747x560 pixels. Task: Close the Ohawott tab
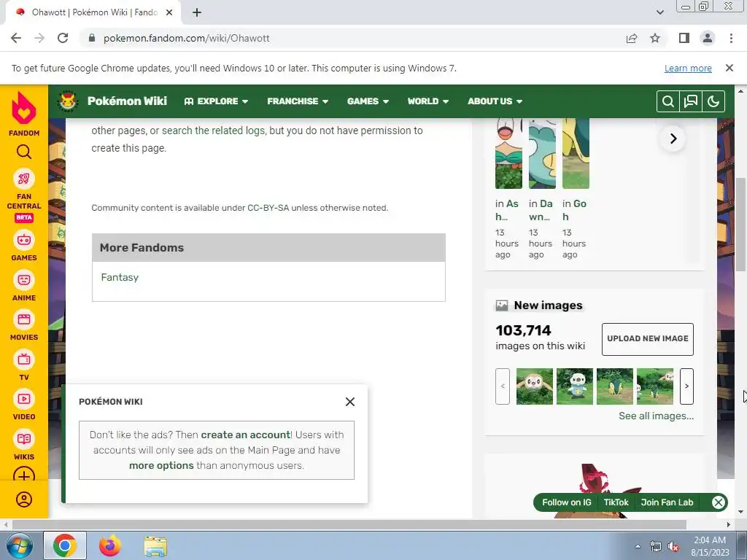(x=169, y=12)
